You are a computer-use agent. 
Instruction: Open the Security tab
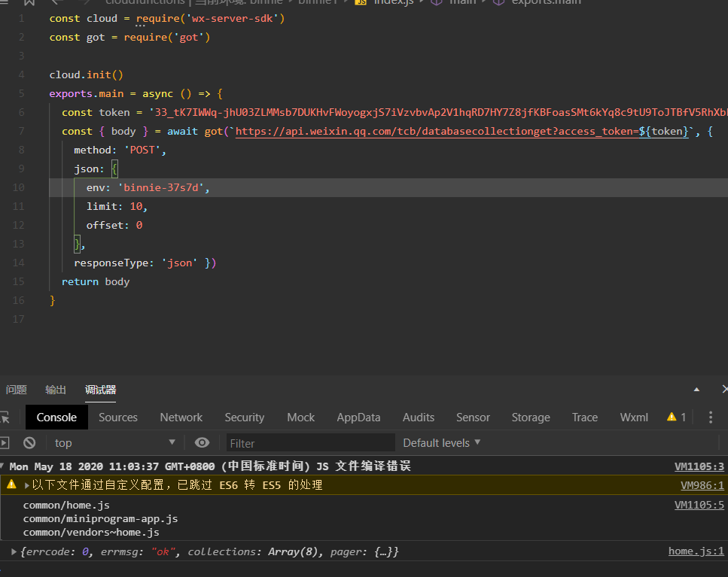(244, 417)
